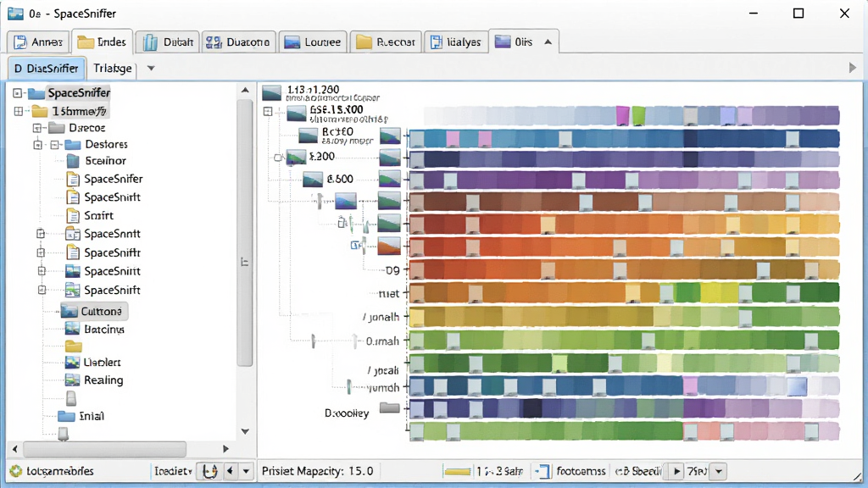Image resolution: width=868 pixels, height=488 pixels.
Task: Click the Daecoe gray folder icon
Action: 57,129
